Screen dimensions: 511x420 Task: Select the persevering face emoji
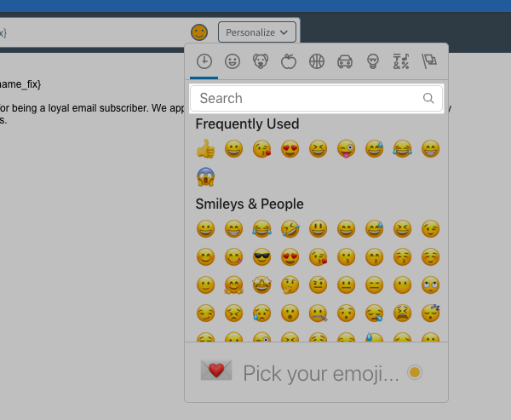[x=233, y=313]
